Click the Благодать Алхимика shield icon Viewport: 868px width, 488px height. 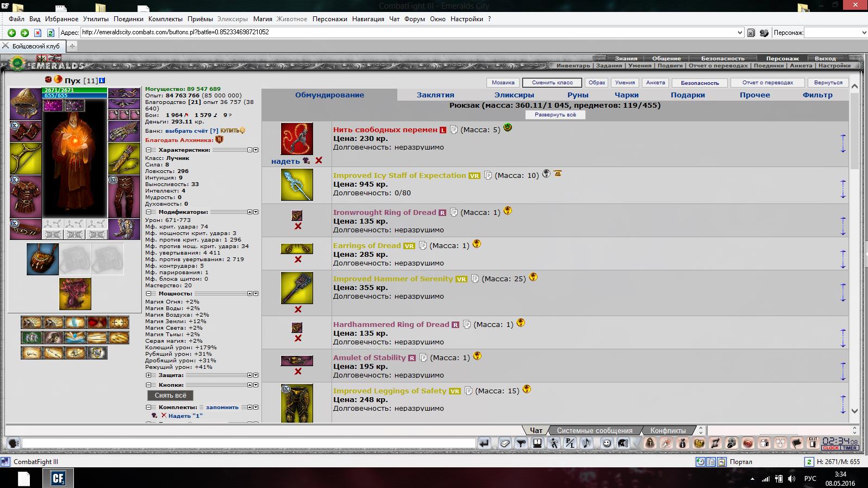pyautogui.click(x=220, y=140)
